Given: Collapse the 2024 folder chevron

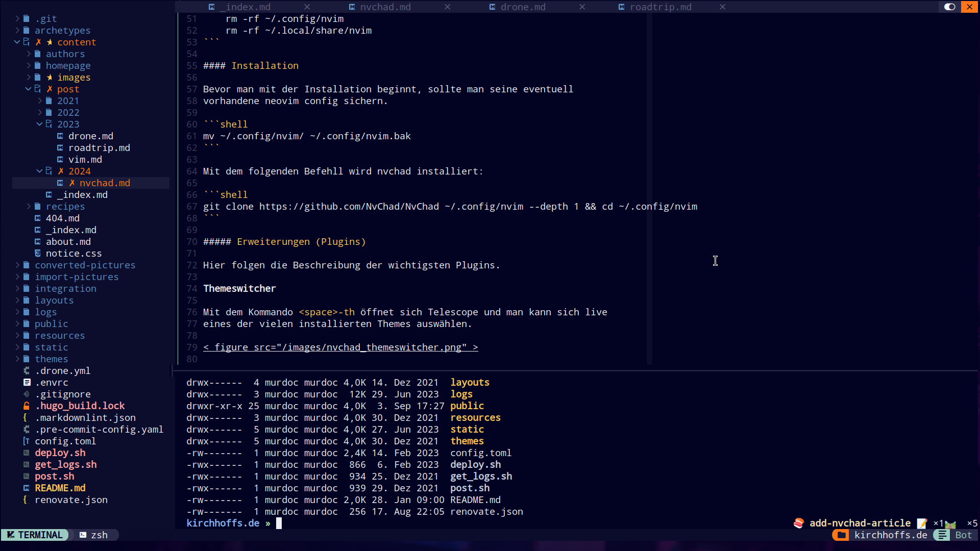Looking at the screenshot, I should [x=39, y=171].
